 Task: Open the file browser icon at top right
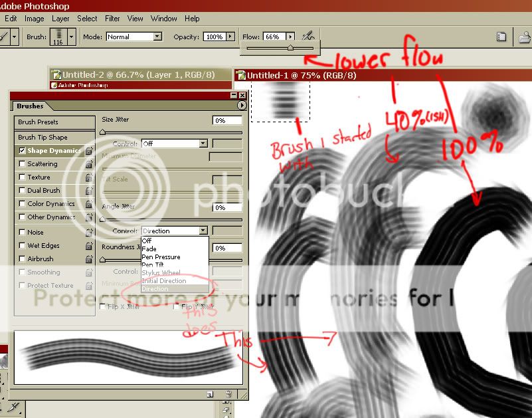tap(525, 37)
